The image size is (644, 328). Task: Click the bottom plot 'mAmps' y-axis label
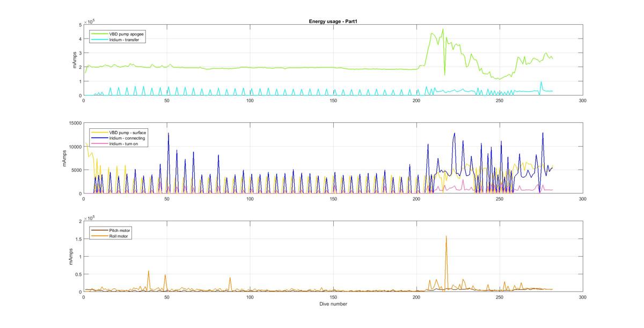pyautogui.click(x=70, y=257)
